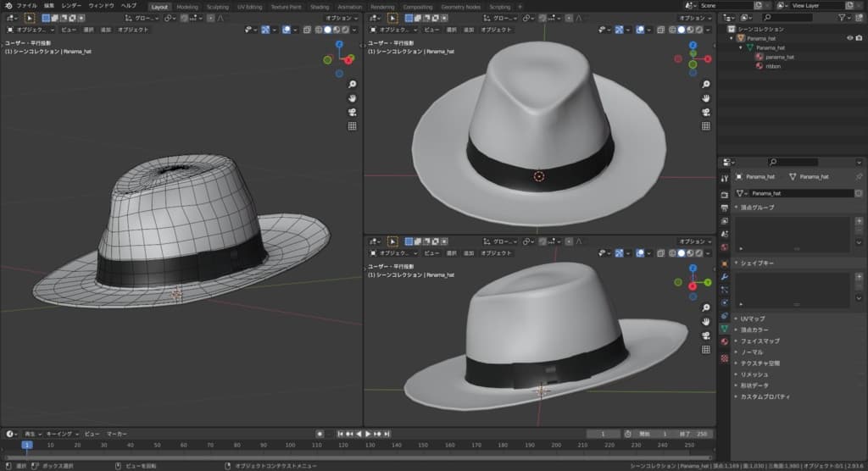Click the zoom magnifier icon in left viewport
868x471 pixels.
click(352, 84)
